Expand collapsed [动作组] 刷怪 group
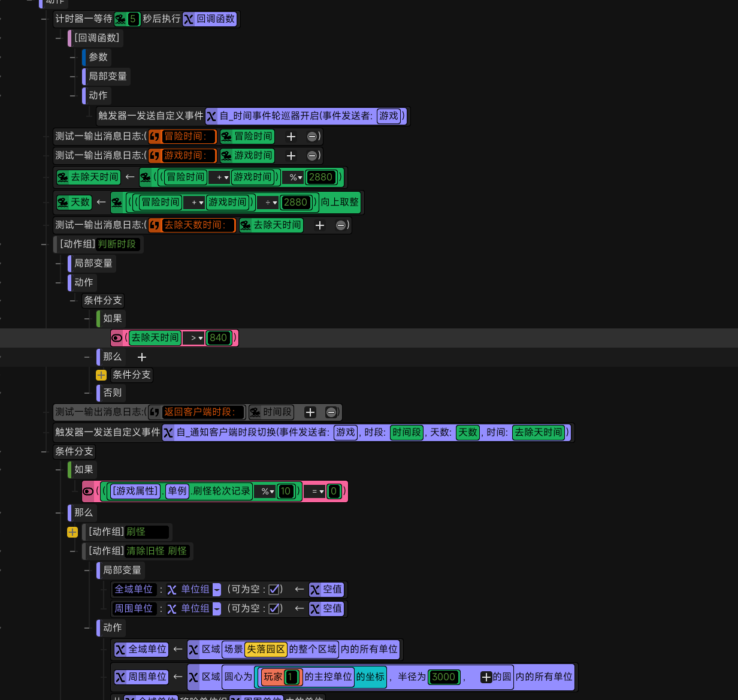 click(72, 532)
